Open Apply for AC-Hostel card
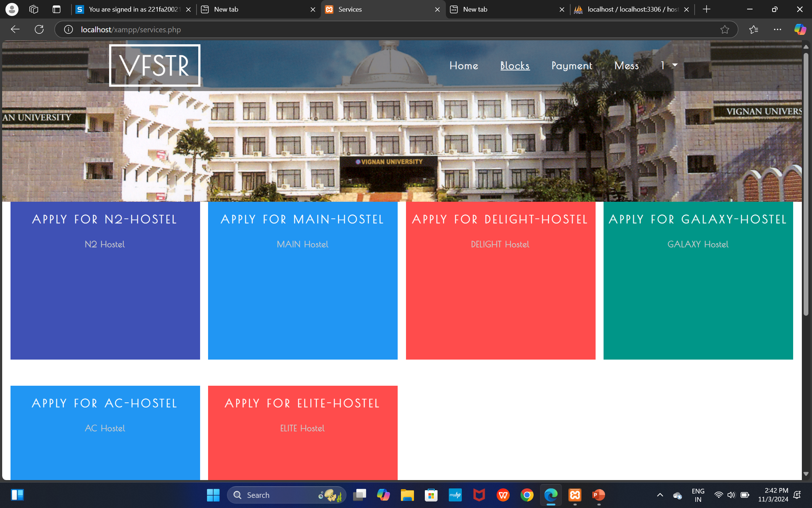This screenshot has height=508, width=812. 105,433
